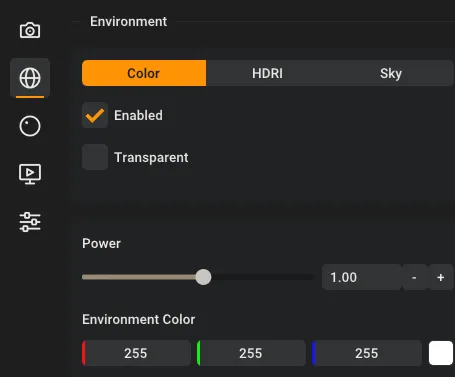Uncheck the Enabled checkbox
The height and width of the screenshot is (377, 455).
(x=95, y=115)
